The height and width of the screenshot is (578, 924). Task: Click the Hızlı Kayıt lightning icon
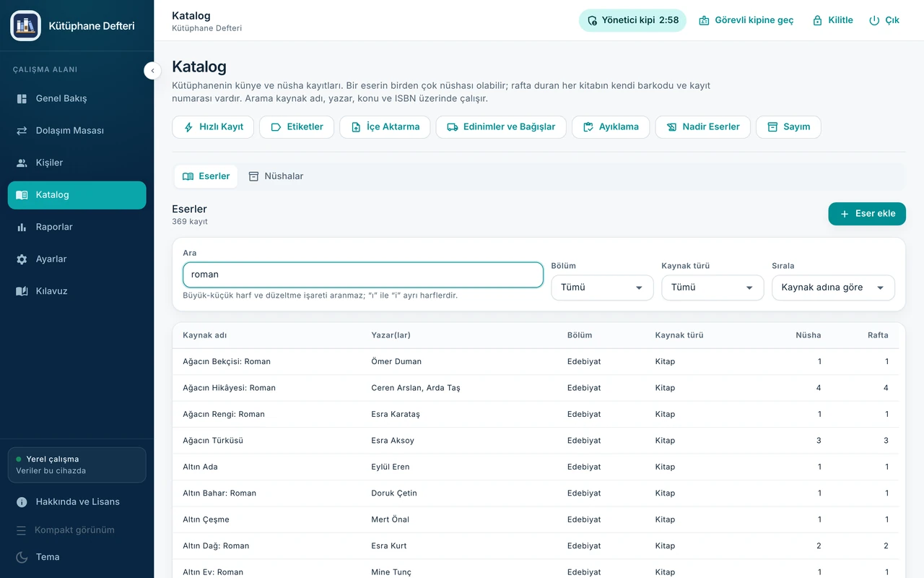(x=189, y=127)
